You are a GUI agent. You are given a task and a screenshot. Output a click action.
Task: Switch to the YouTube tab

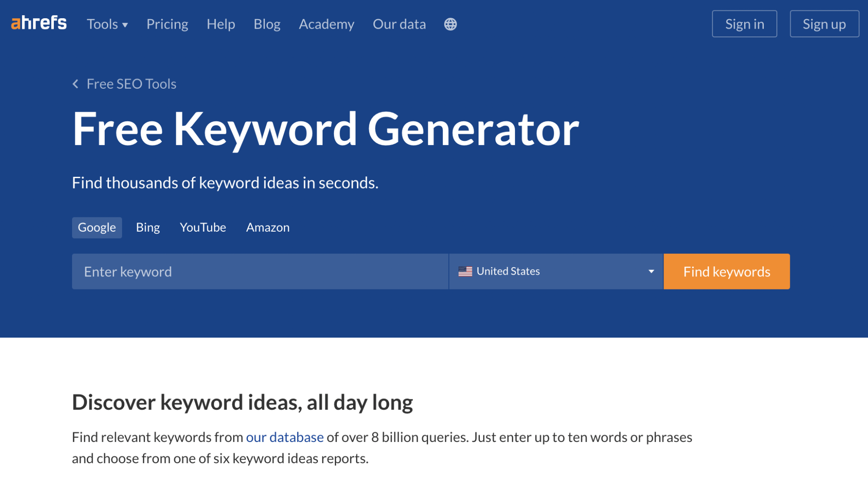coord(203,228)
